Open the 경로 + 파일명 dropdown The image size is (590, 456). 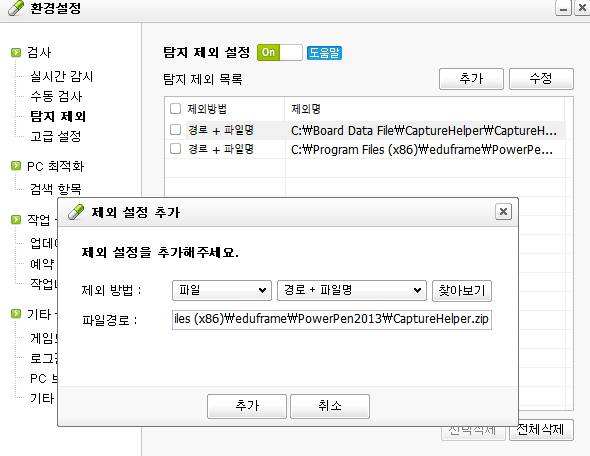coord(352,290)
